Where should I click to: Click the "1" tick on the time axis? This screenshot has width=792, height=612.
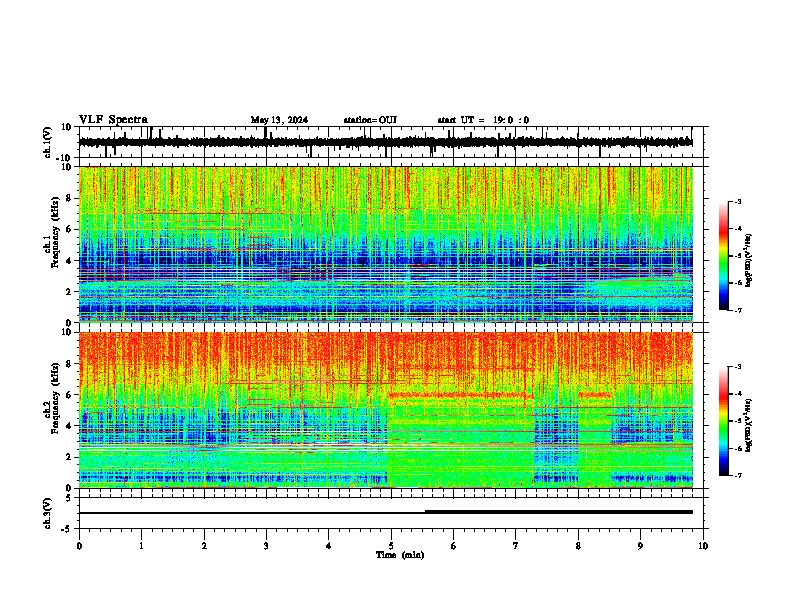coord(141,546)
